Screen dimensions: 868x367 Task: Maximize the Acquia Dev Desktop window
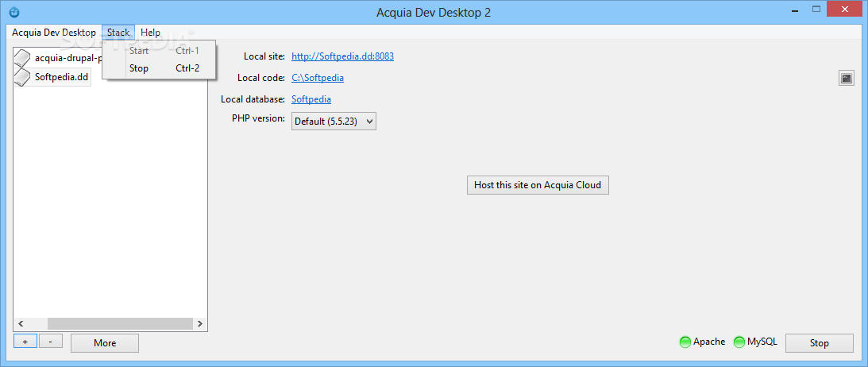[816, 9]
